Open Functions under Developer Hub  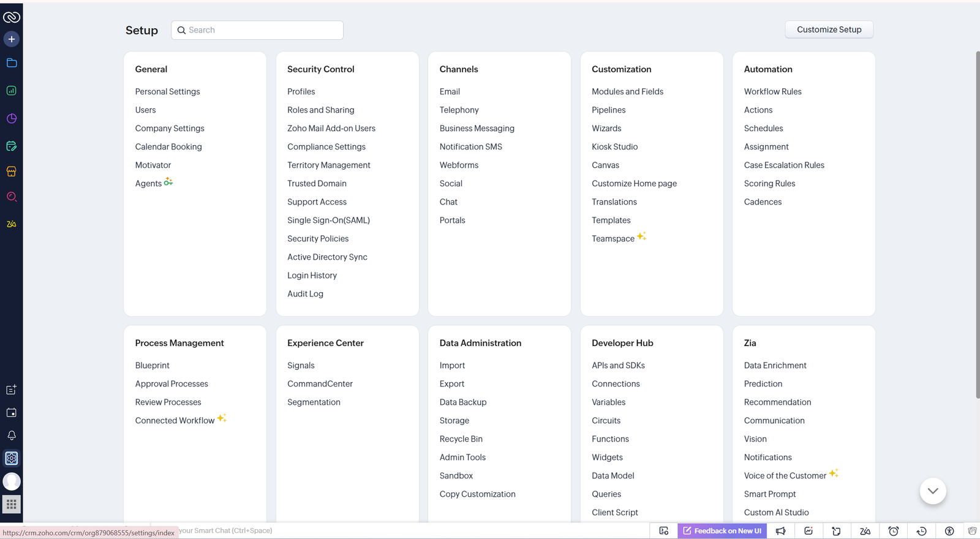click(610, 439)
